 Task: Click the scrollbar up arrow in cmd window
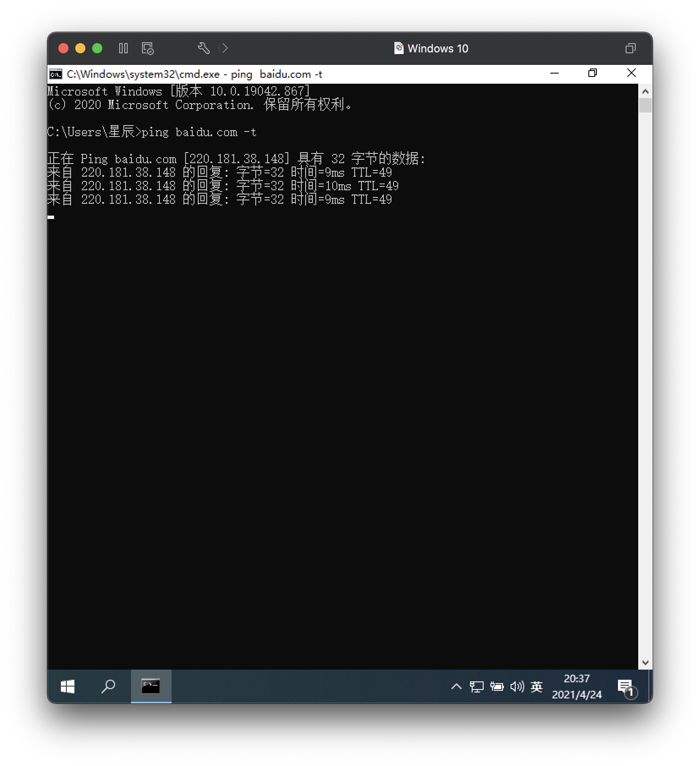tap(645, 91)
